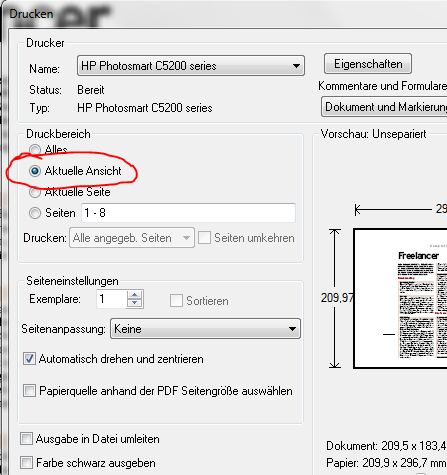
Task: Click the 'Typ' value HP Photosmart C5200 series
Action: click(x=145, y=108)
